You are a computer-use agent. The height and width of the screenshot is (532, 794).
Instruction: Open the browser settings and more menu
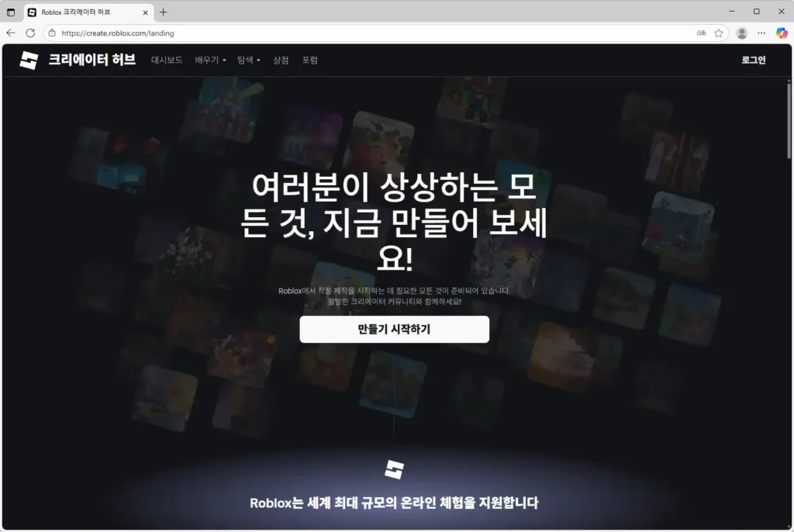click(x=761, y=33)
